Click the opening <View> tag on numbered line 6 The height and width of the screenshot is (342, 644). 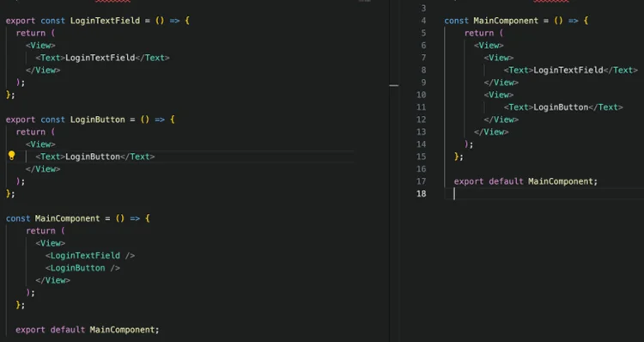click(489, 46)
